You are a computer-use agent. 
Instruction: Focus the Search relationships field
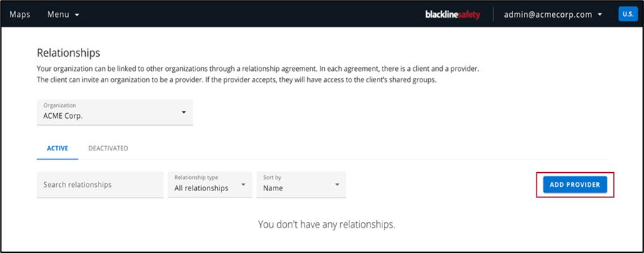coord(100,184)
